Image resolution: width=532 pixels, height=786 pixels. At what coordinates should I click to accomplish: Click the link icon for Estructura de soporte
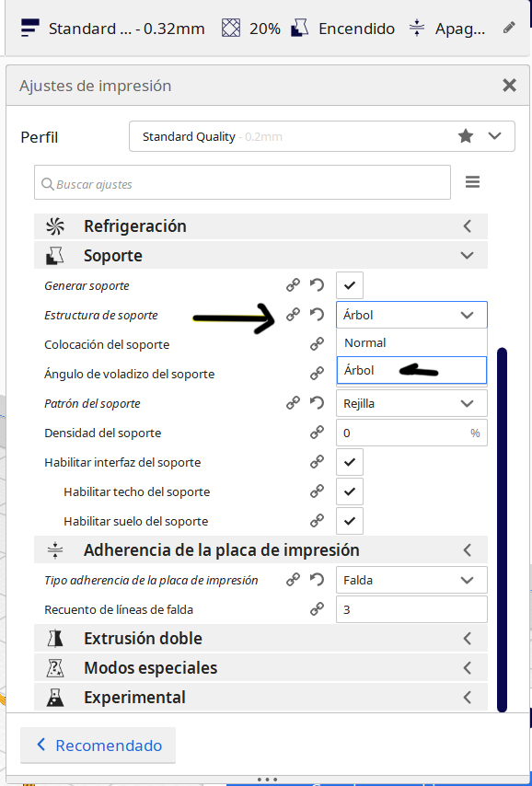[293, 315]
